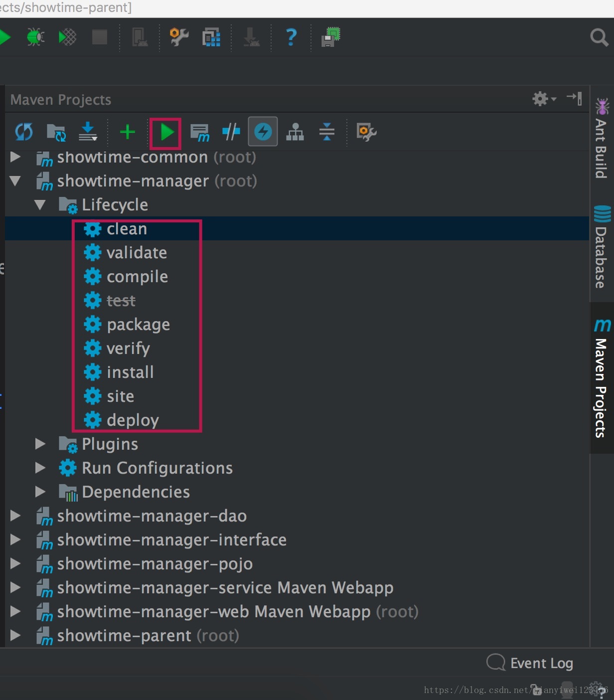Expand showtime-manager-dao module

[x=15, y=516]
